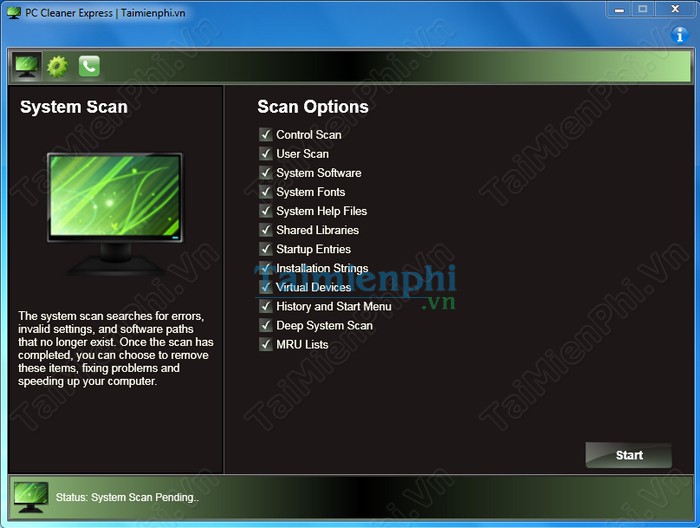Click the system scan description paragraph
The image size is (700, 528).
coord(116,348)
